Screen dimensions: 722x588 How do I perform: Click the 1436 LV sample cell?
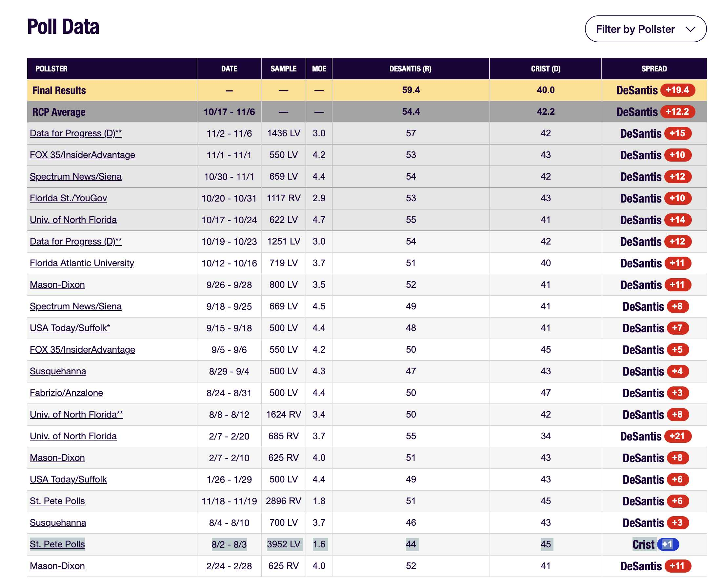pos(283,133)
